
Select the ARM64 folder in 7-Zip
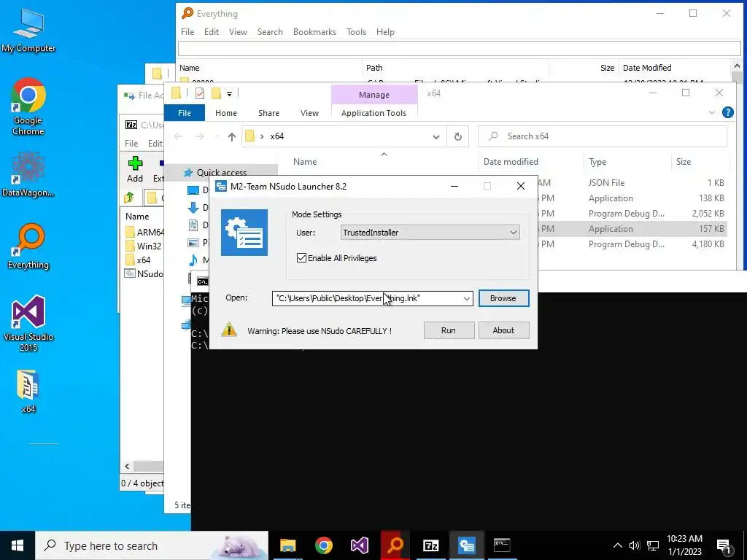(144, 232)
